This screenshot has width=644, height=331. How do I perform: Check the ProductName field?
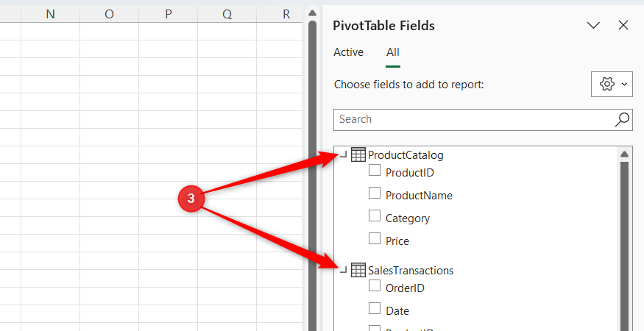point(374,193)
